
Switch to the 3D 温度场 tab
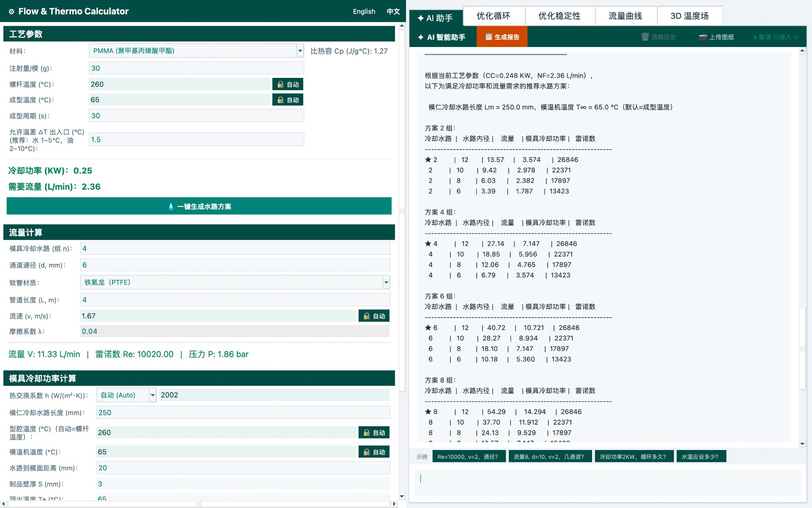pyautogui.click(x=689, y=16)
